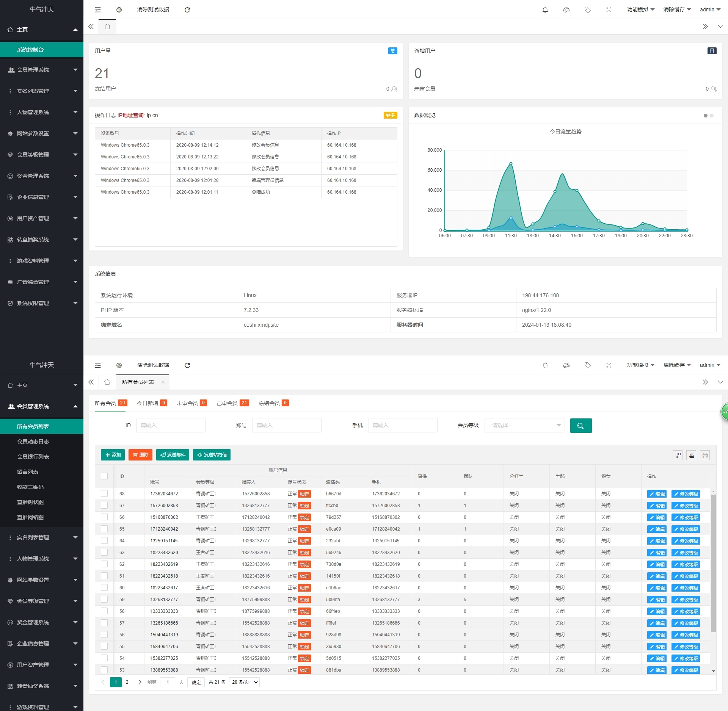
Task: Open the column filter icon above member table
Action: tap(678, 455)
